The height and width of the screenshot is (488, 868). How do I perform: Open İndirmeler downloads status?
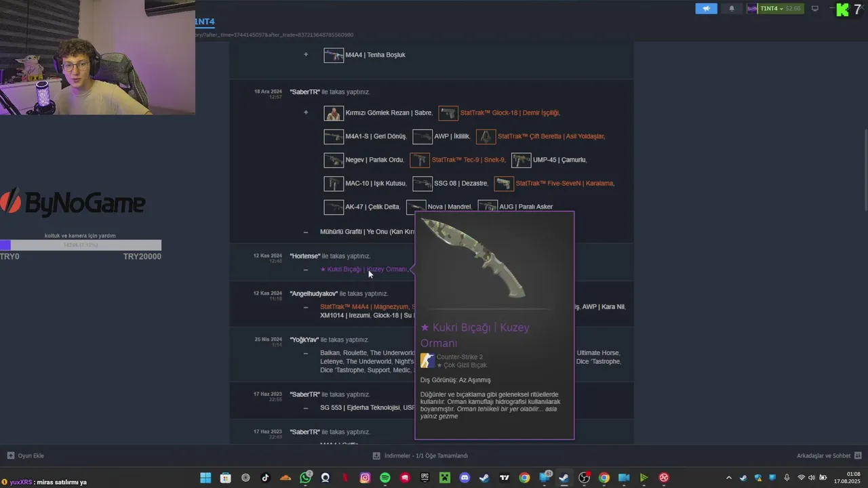coord(420,455)
